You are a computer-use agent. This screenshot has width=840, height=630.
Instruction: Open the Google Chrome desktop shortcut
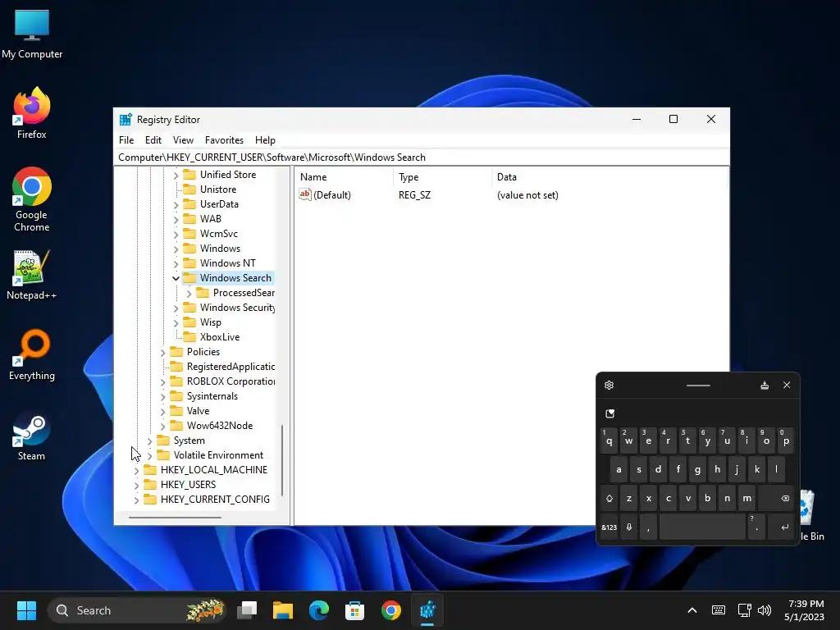pos(32,199)
